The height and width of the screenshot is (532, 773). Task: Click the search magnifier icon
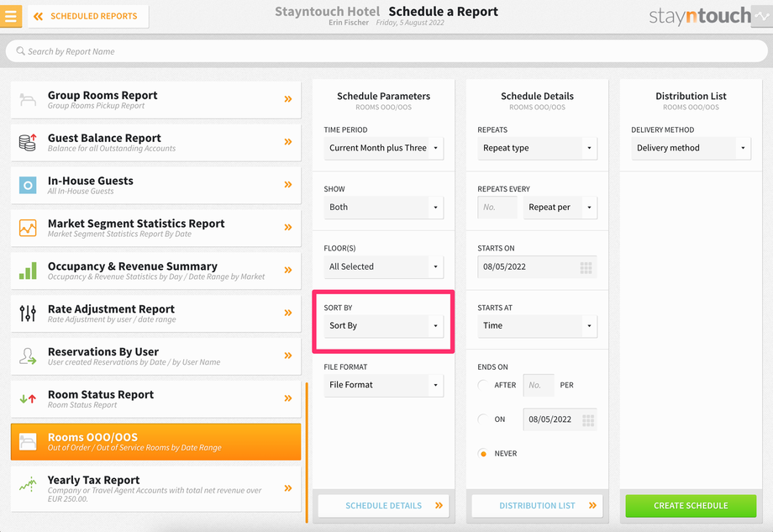[x=20, y=50]
